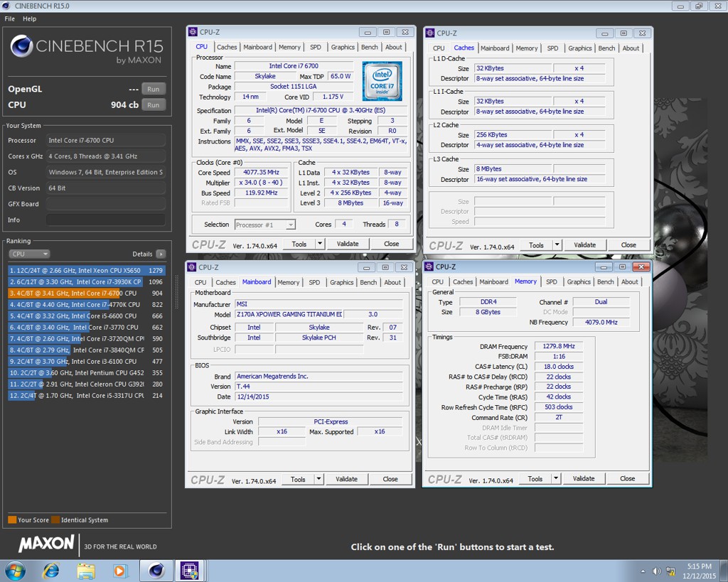Switch to Mainboard tab in top-left CPU-Z window
This screenshot has width=728, height=582.
tap(257, 47)
